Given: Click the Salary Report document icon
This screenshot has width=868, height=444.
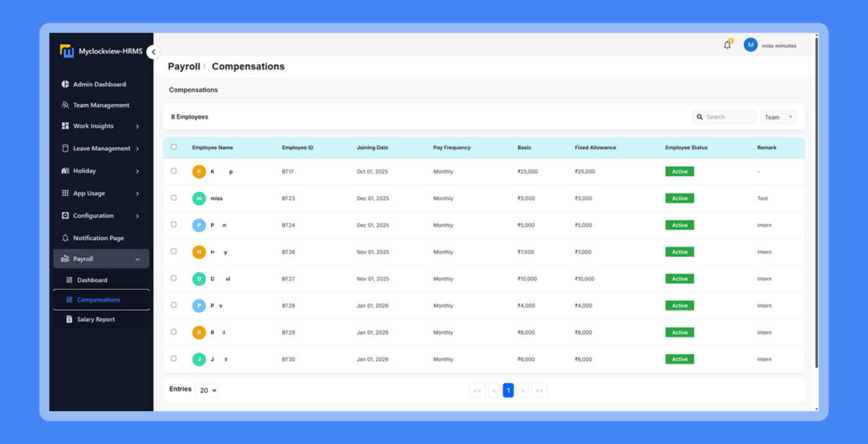Looking at the screenshot, I should (x=70, y=319).
